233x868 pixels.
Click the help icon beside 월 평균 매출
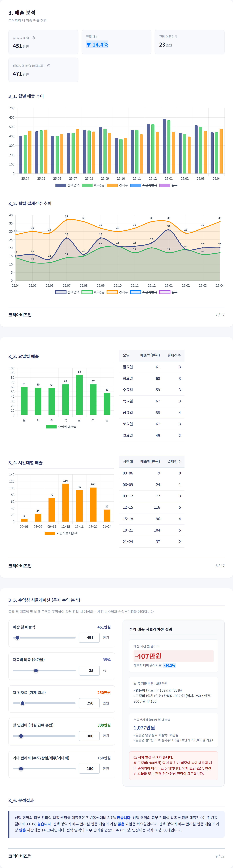[33, 38]
